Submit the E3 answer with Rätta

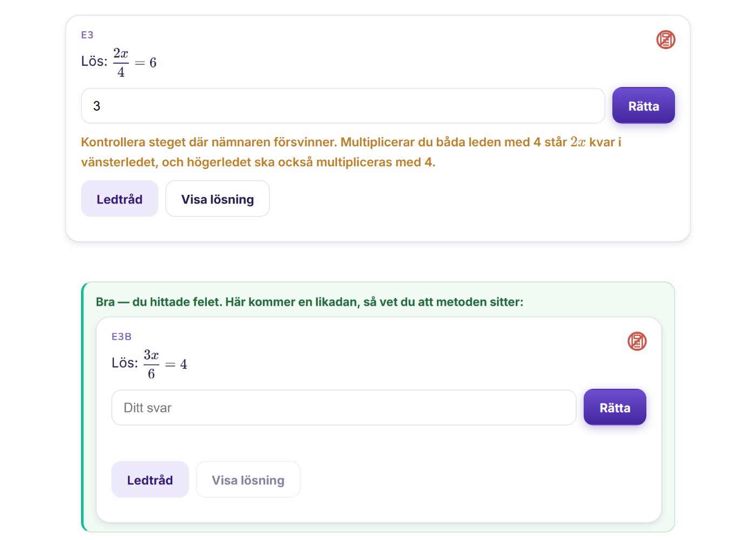pyautogui.click(x=643, y=106)
